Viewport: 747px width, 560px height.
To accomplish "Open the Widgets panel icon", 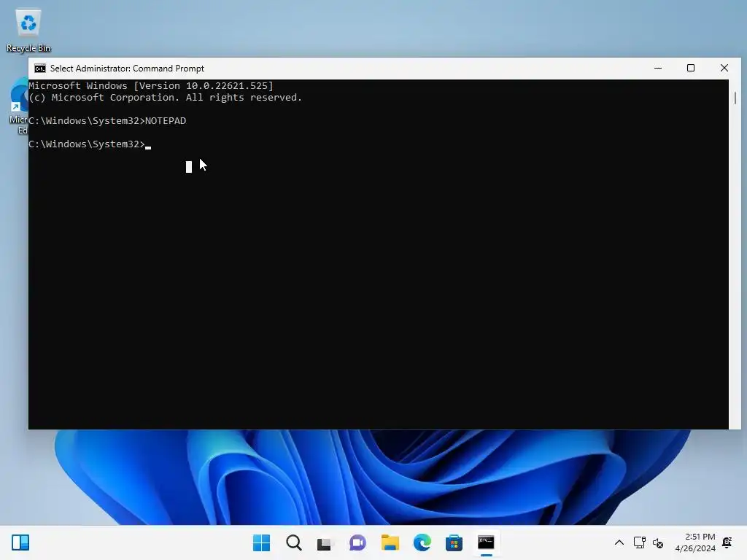I will (x=20, y=542).
